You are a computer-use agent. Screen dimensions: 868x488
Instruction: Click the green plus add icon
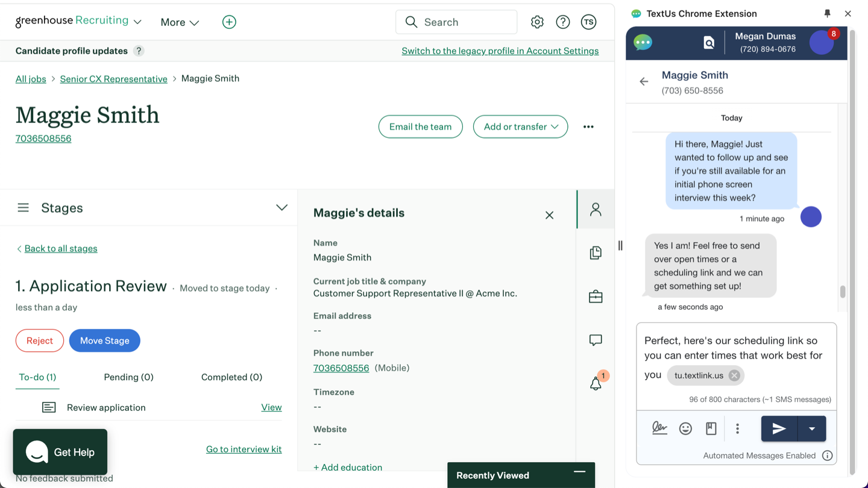click(x=229, y=22)
